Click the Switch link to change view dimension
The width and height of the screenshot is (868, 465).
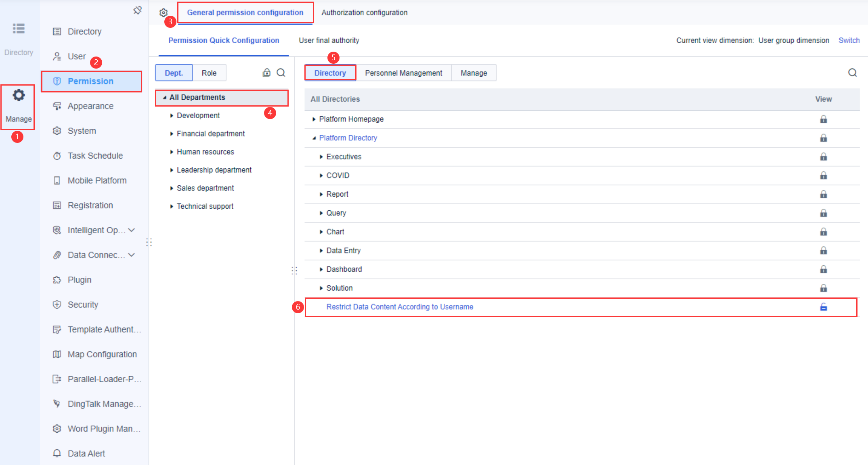(x=849, y=40)
